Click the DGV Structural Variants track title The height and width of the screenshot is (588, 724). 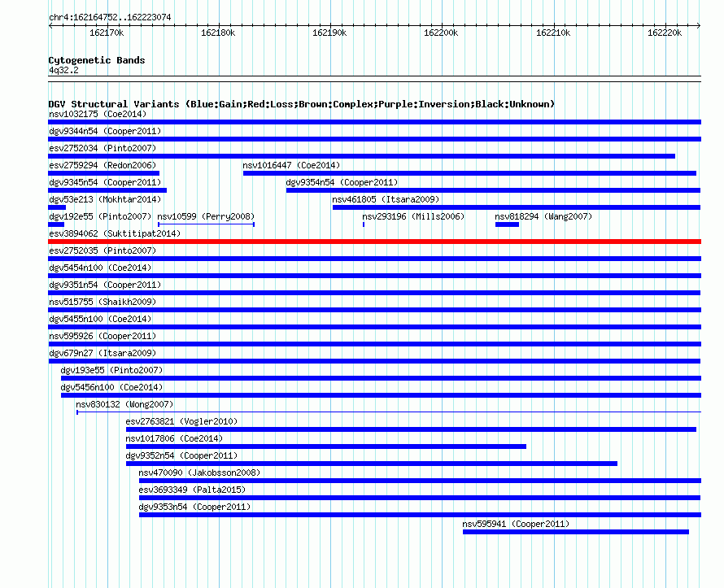[302, 104]
